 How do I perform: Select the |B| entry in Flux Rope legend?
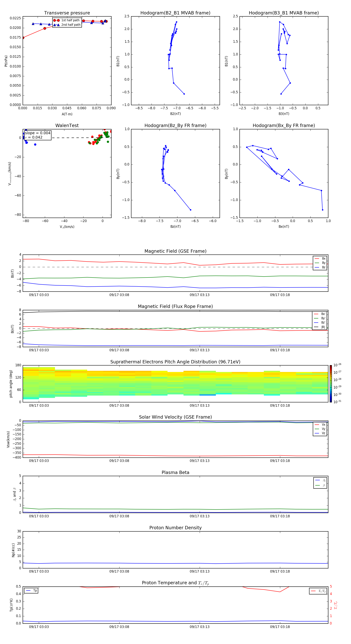(320, 327)
